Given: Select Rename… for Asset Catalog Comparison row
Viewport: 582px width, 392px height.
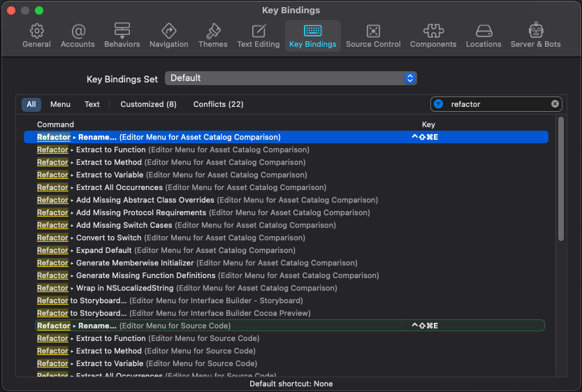Looking at the screenshot, I should tap(286, 137).
